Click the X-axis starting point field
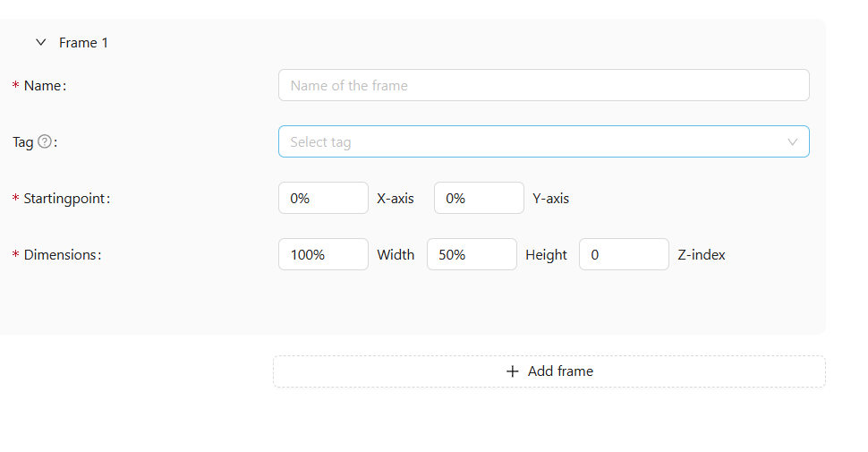 tap(323, 198)
